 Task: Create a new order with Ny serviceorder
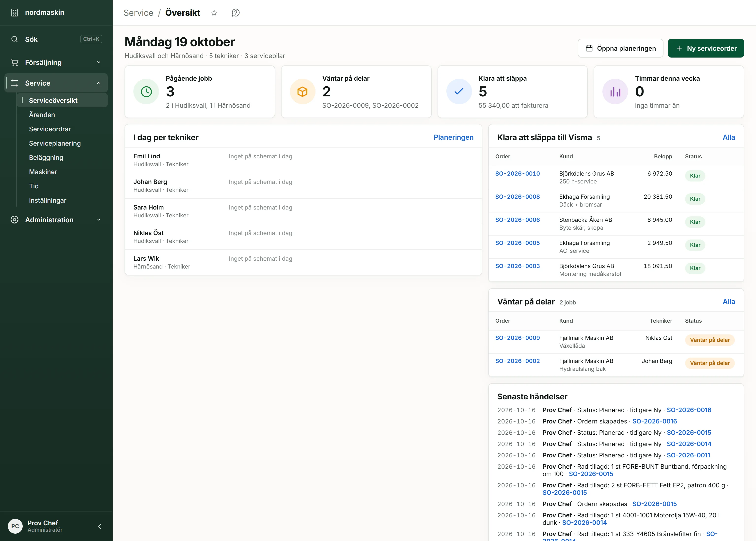[x=706, y=48]
